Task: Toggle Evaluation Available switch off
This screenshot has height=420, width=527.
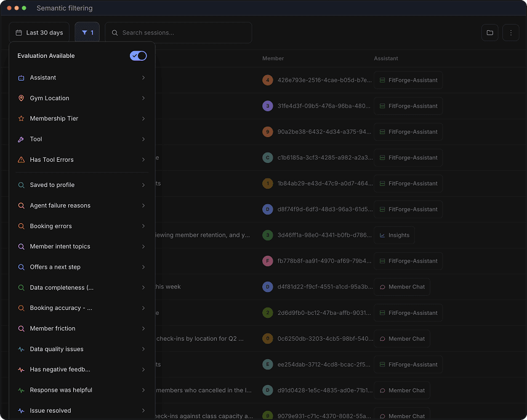Action: 138,56
